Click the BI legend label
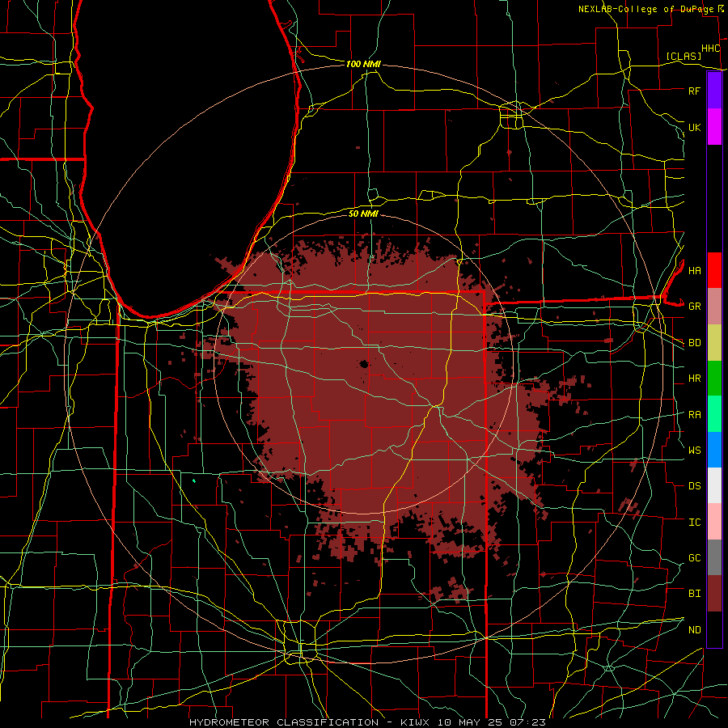Viewport: 728px width, 728px height. [695, 594]
